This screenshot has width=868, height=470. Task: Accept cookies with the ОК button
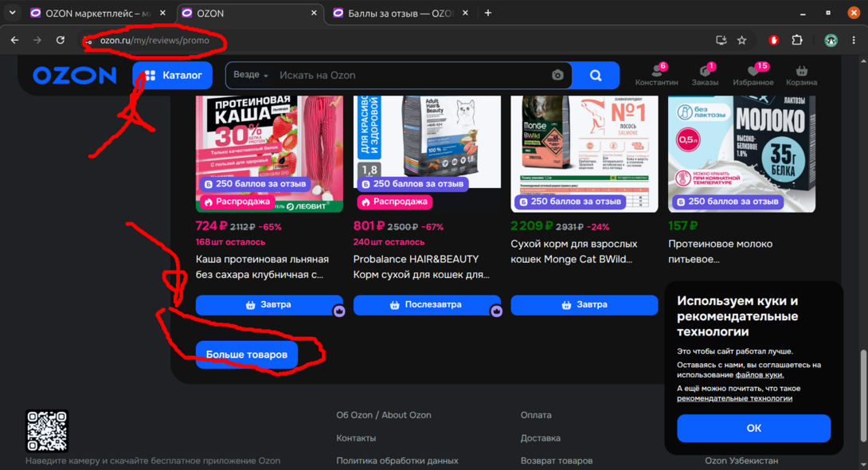[754, 428]
